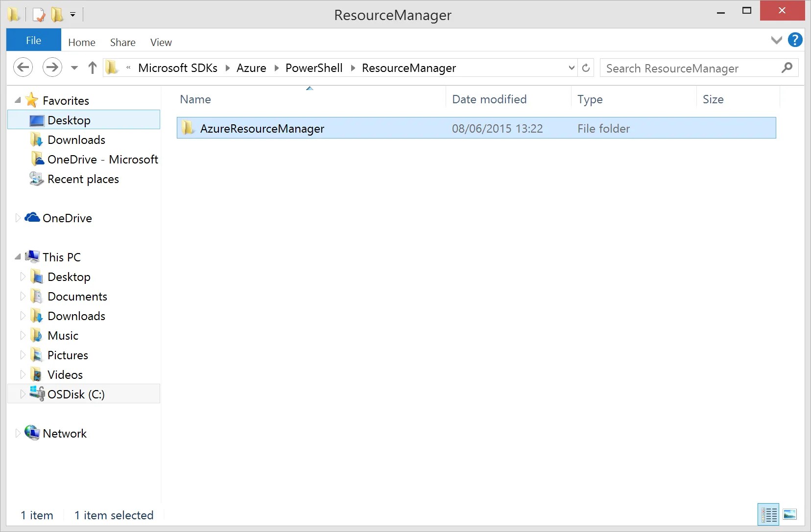Expand the Music tree node

23,335
